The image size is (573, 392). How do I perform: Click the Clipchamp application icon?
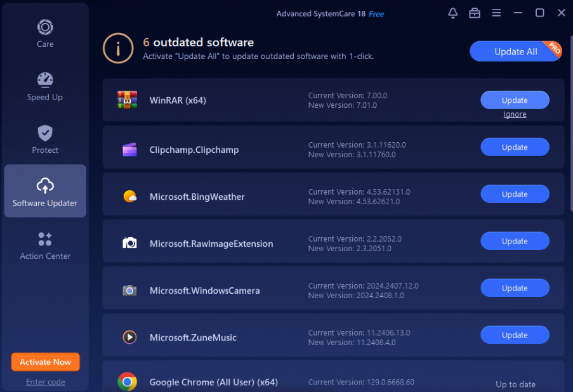click(129, 150)
